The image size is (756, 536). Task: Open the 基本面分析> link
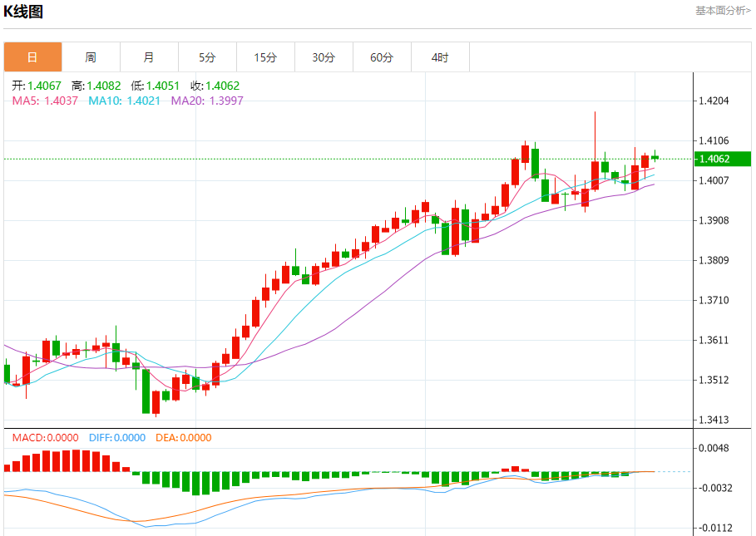tap(723, 11)
